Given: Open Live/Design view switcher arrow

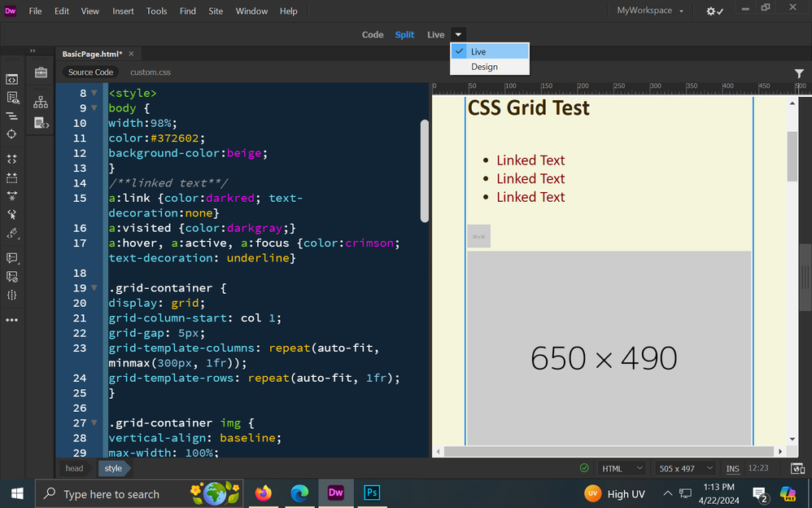Looking at the screenshot, I should [458, 35].
